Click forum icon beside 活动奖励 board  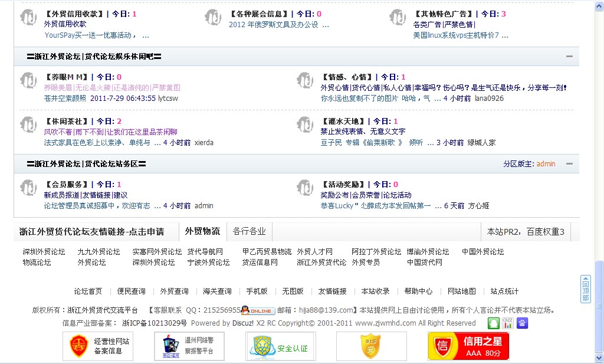[305, 188]
